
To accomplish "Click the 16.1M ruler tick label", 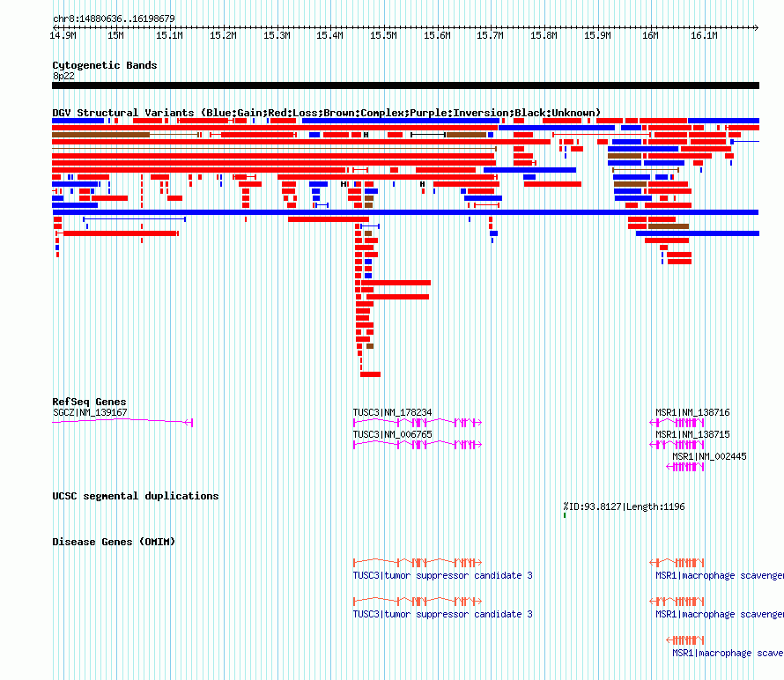I will coord(704,35).
